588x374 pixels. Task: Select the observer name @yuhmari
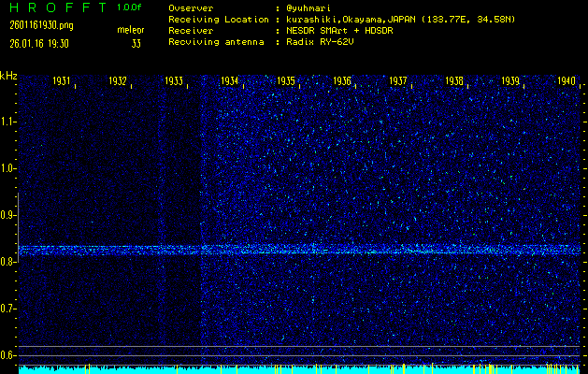[308, 8]
